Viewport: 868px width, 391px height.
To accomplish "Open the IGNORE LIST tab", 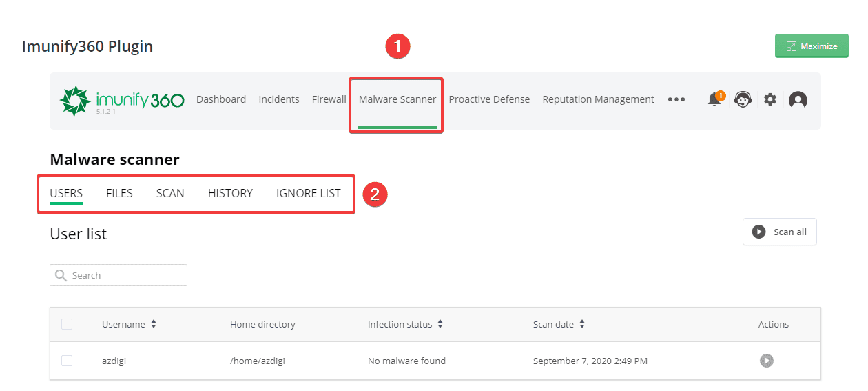I will [308, 193].
